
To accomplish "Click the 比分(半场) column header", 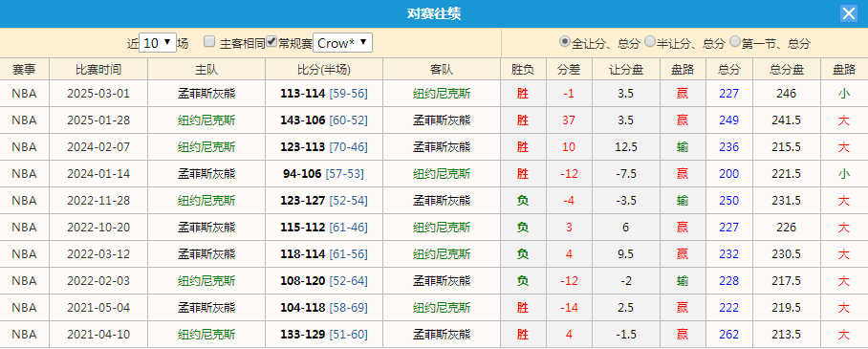I will [324, 69].
